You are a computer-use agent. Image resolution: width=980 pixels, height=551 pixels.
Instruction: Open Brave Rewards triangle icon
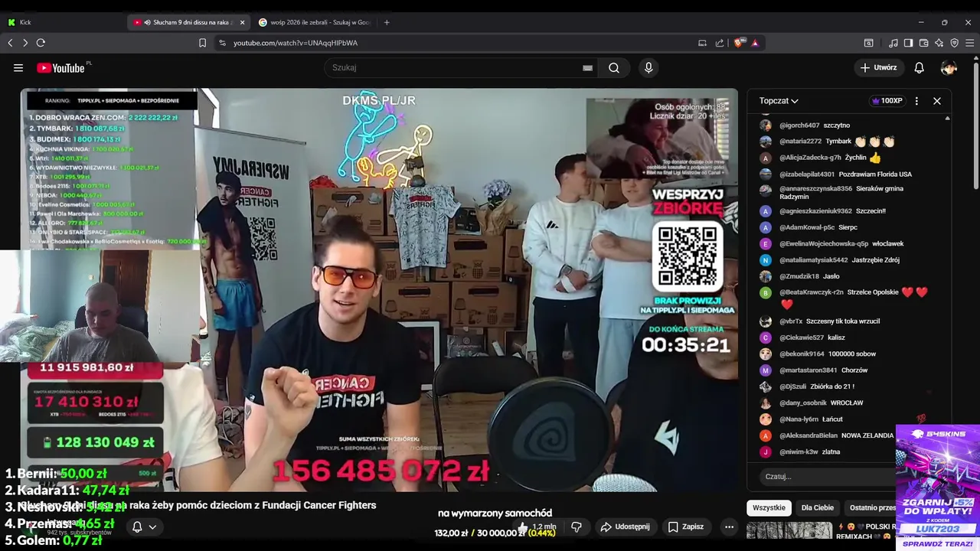755,43
